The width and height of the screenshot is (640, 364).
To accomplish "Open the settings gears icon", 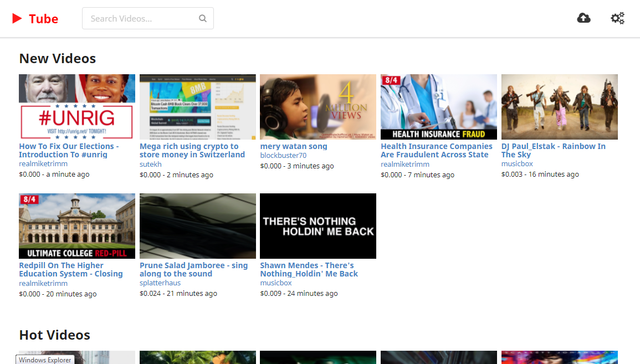I will tap(617, 18).
